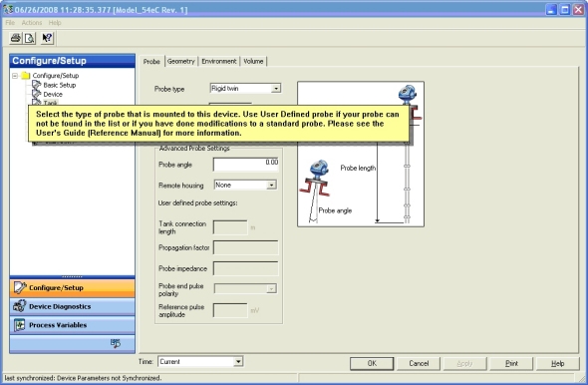588x385 pixels.
Task: Click the yellow probe type tooltip
Action: pyautogui.click(x=218, y=124)
